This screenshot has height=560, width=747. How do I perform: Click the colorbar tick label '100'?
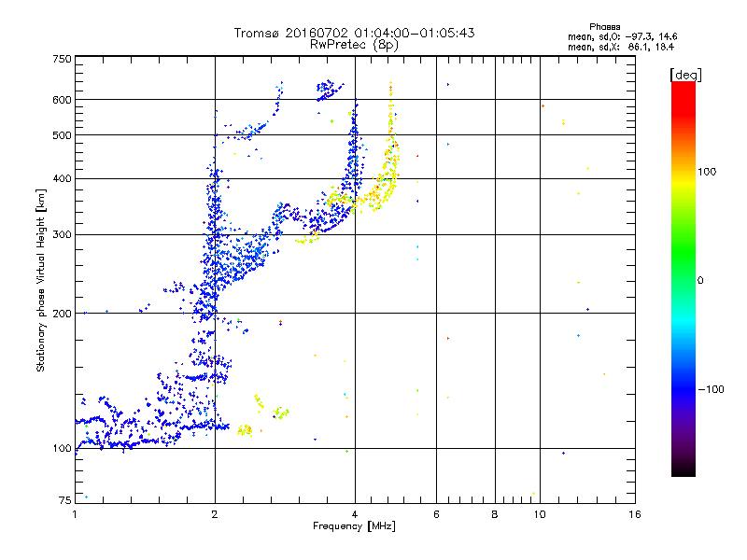707,172
